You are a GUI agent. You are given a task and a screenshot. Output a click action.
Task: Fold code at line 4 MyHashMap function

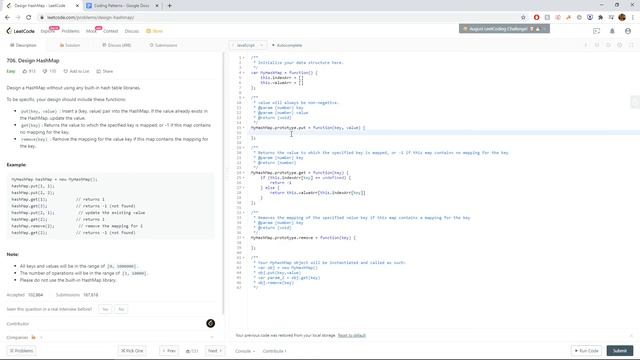pyautogui.click(x=244, y=73)
